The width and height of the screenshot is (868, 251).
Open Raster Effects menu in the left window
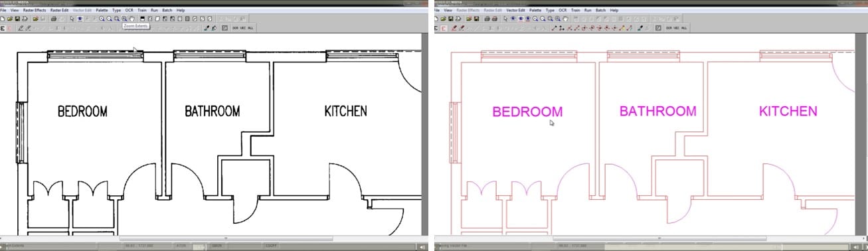[35, 11]
